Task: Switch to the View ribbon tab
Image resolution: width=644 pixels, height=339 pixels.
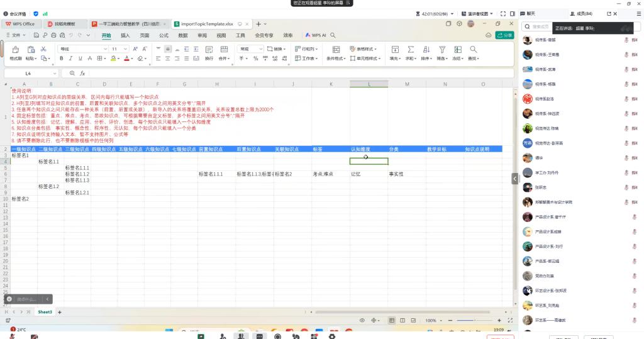Action: (x=221, y=35)
